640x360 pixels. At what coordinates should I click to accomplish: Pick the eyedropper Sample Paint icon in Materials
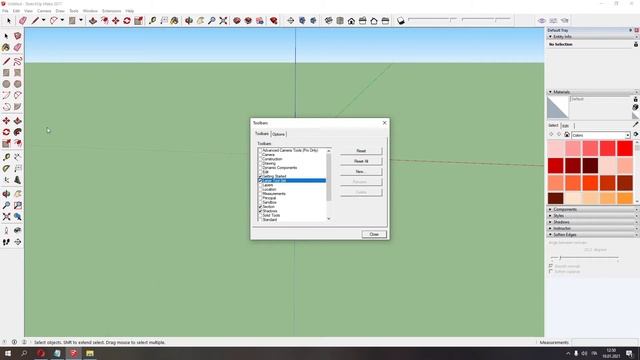(x=636, y=124)
